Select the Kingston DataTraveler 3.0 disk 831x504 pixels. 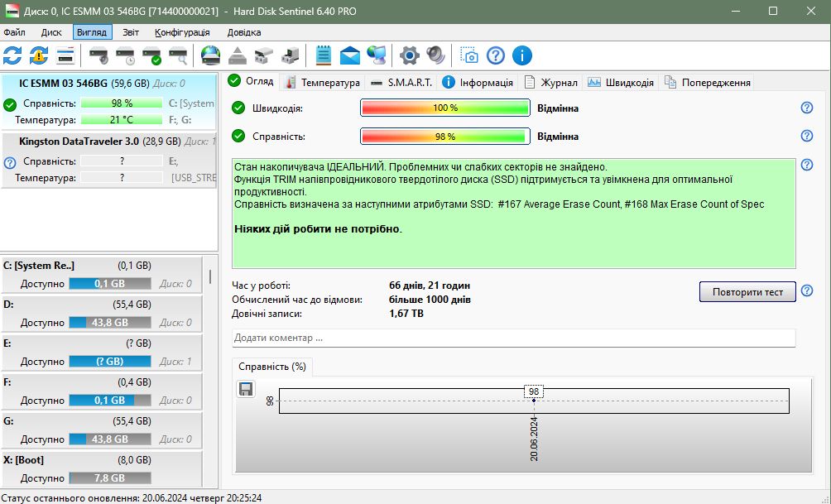coord(108,160)
